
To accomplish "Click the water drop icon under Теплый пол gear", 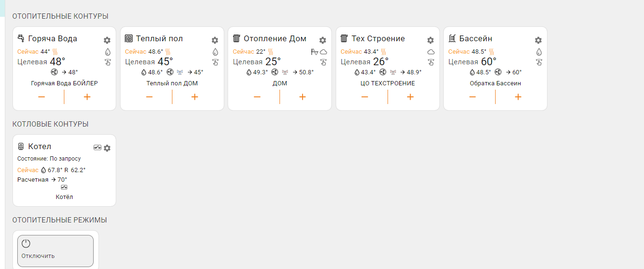I will coord(215,52).
